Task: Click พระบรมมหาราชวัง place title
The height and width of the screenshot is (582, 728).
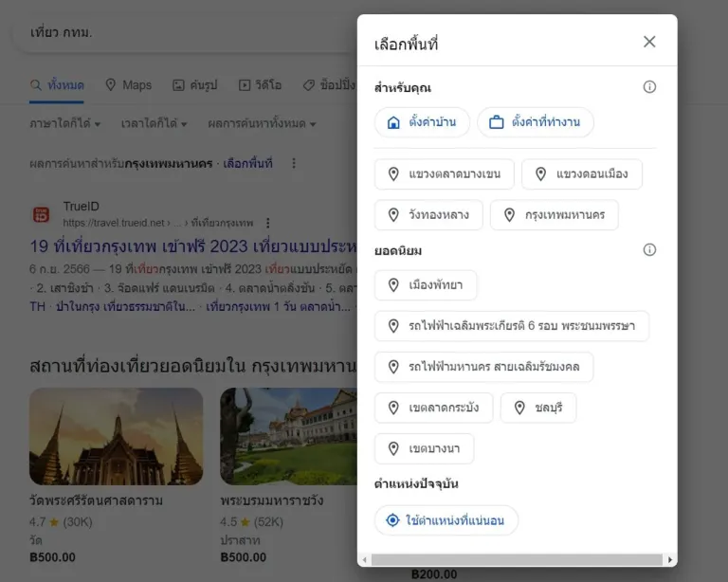Action: (272, 500)
